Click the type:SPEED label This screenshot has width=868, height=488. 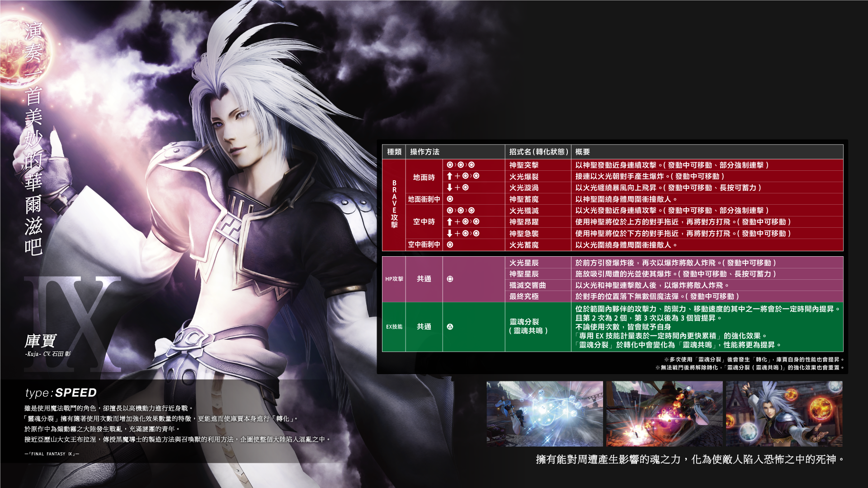point(61,393)
